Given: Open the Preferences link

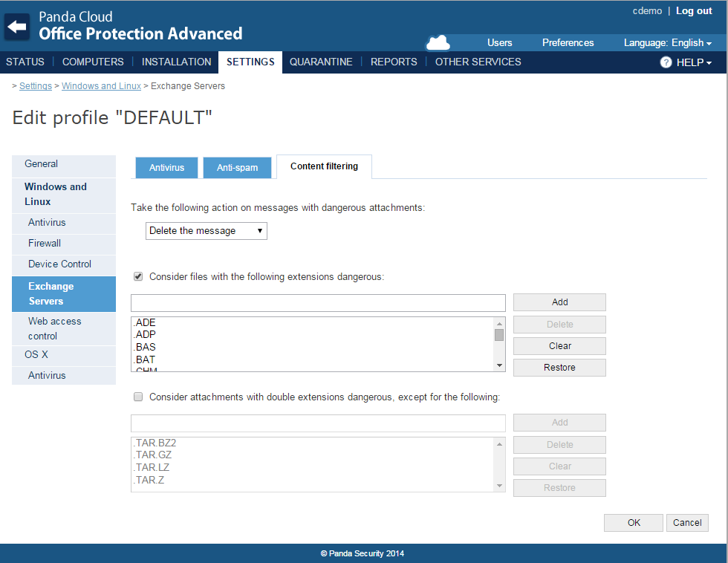Looking at the screenshot, I should (x=568, y=42).
